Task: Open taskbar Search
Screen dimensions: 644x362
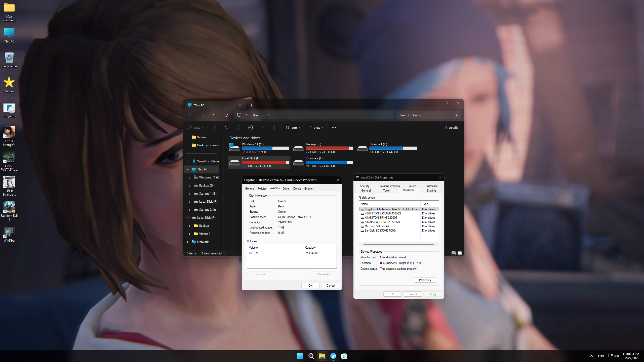Action: (311, 356)
